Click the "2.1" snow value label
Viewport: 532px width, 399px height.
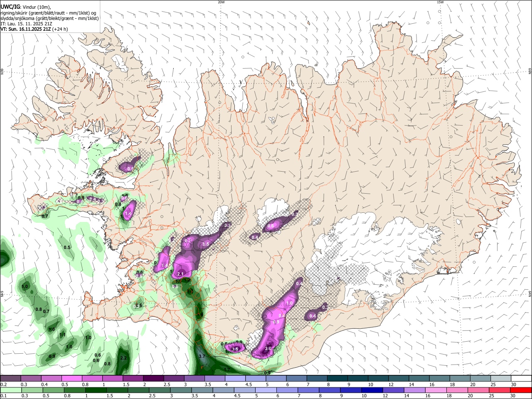point(180,274)
